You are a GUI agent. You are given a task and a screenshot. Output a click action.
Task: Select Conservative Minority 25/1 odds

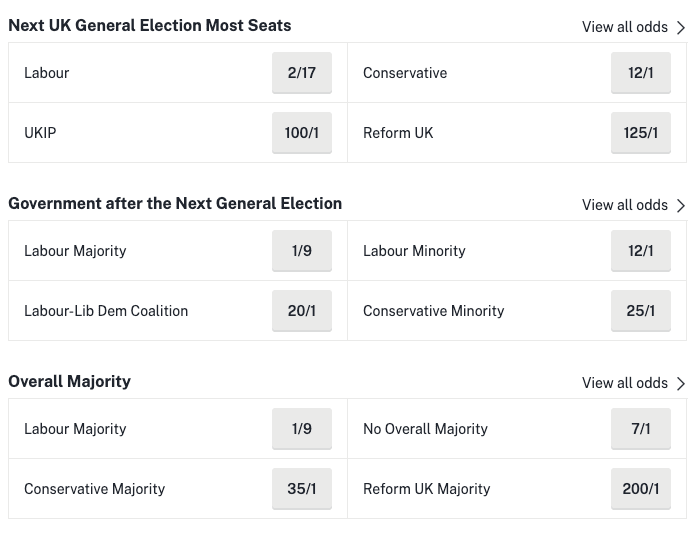point(640,311)
